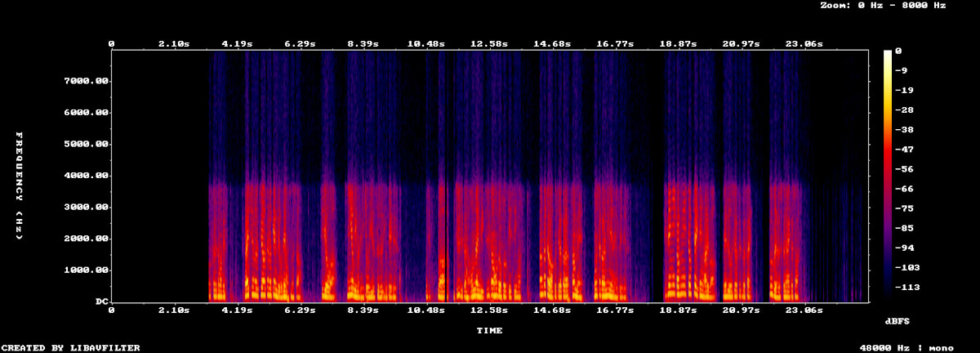Click the 3000.00 frequency axis label
980x353 pixels.
87,207
